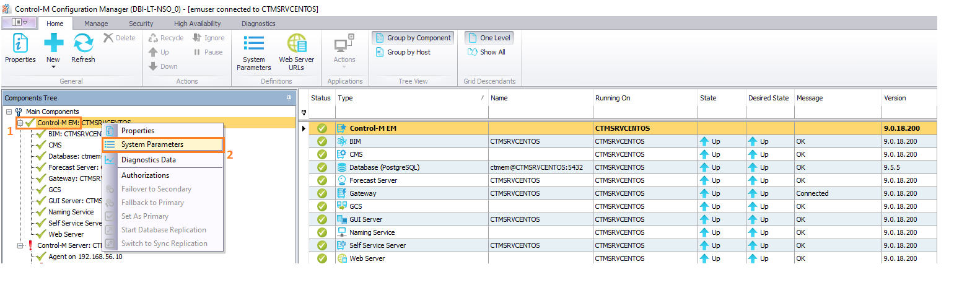
Task: Click the GCS row type icon
Action: click(x=342, y=206)
